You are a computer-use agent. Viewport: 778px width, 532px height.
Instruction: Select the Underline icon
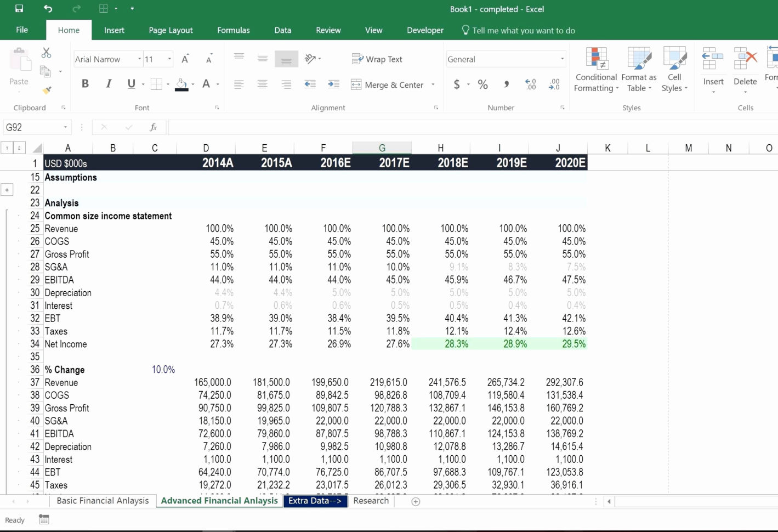[130, 83]
